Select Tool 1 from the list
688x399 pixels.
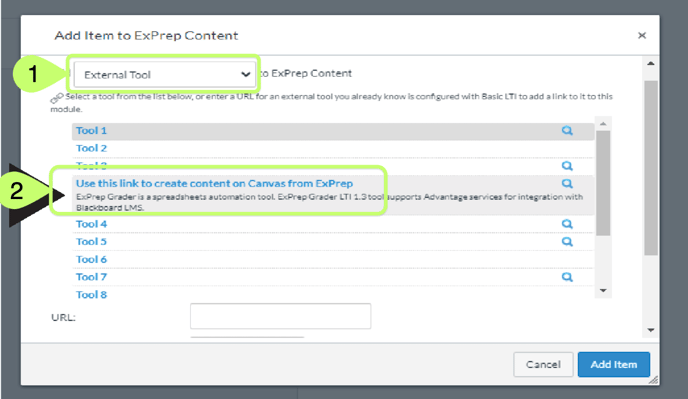(x=91, y=131)
